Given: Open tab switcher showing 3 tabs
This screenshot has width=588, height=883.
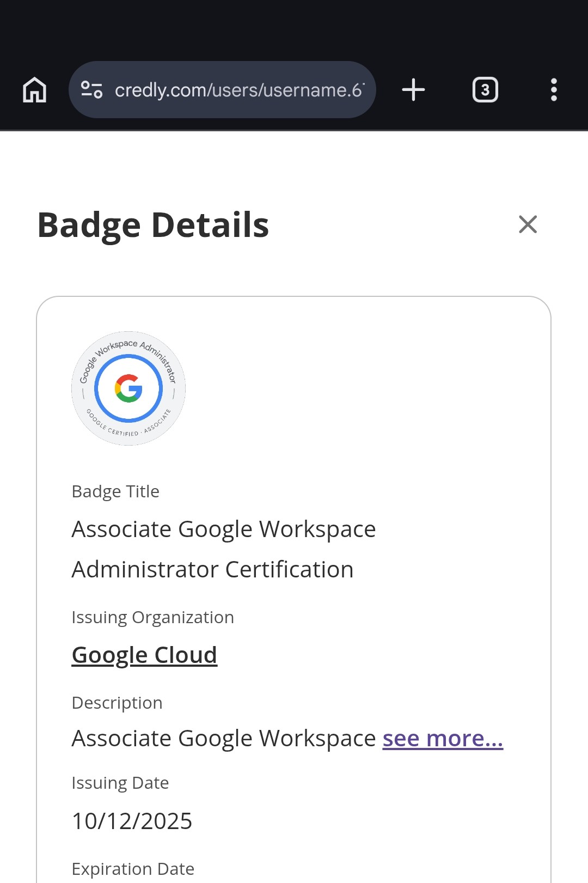Looking at the screenshot, I should (x=485, y=90).
